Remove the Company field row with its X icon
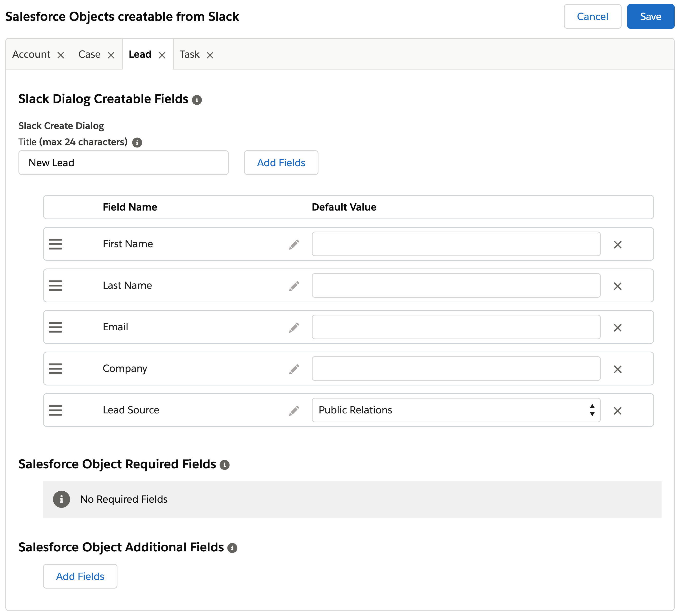 (x=617, y=369)
